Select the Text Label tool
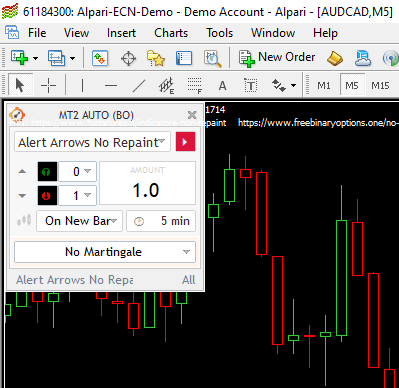 pyautogui.click(x=250, y=86)
